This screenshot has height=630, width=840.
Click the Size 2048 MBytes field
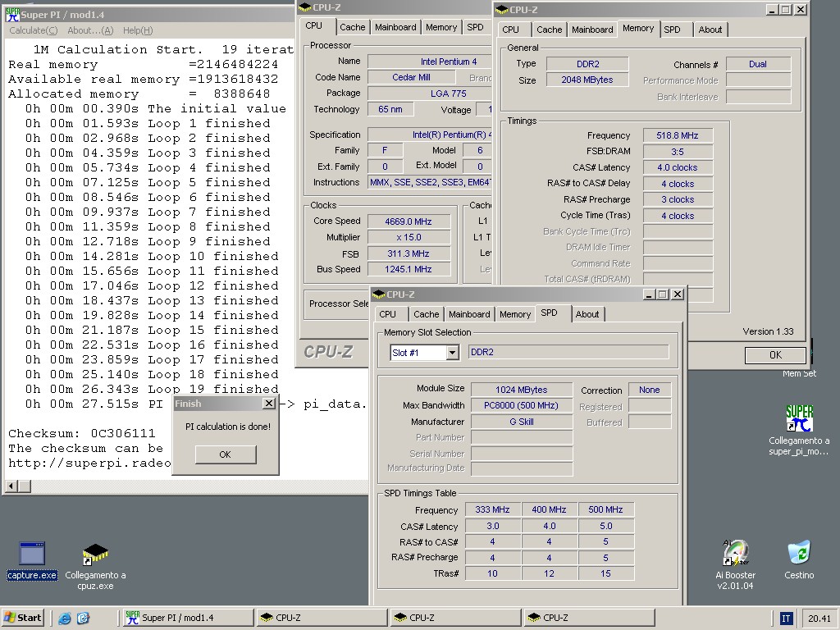point(587,80)
